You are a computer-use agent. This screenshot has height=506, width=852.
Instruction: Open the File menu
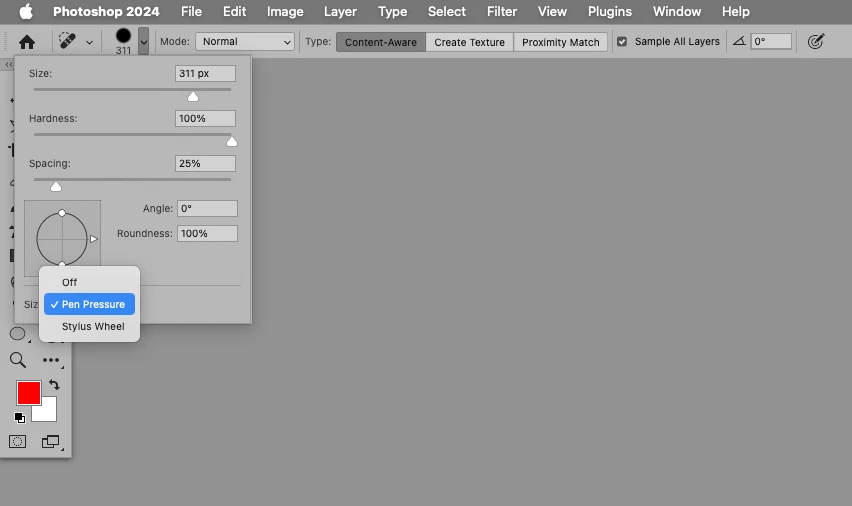point(191,11)
